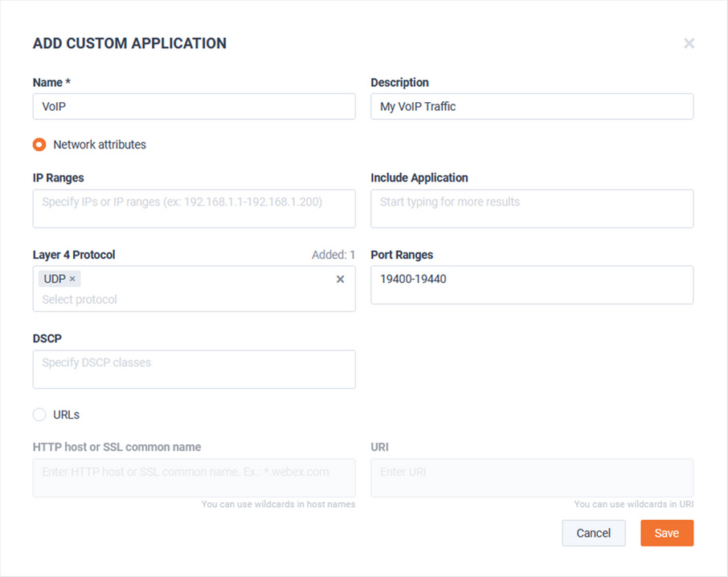
Task: Open the Select protocol dropdown
Action: [186, 300]
